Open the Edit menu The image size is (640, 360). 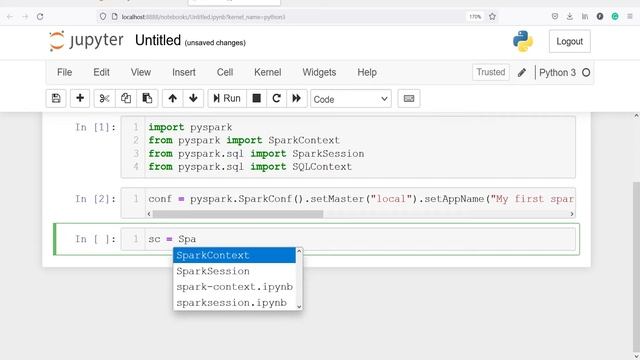[101, 73]
